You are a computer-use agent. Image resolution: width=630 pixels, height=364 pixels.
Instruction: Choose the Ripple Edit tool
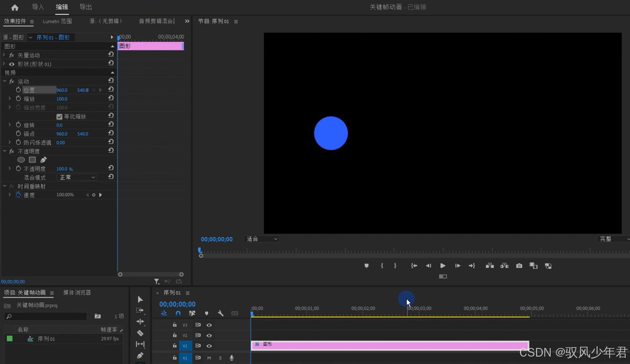coord(140,322)
